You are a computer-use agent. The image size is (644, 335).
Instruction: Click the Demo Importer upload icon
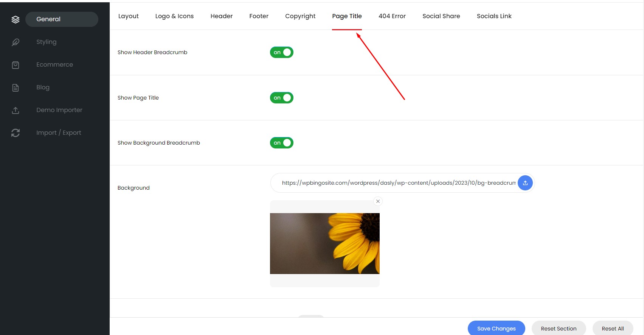click(x=16, y=110)
